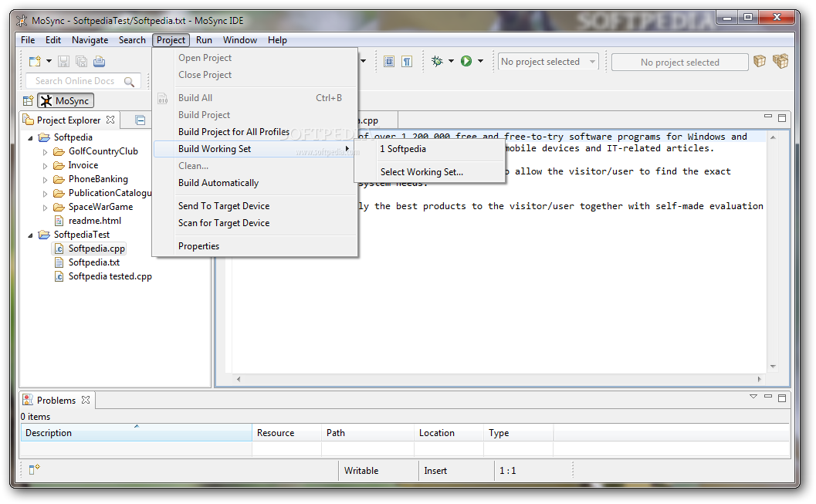Click the single package build icon

760,62
